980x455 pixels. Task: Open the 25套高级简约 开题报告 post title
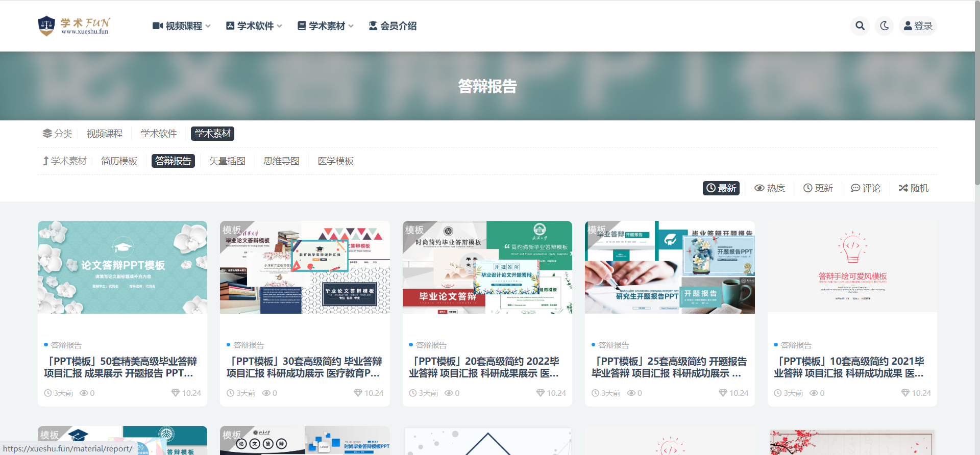coord(669,367)
